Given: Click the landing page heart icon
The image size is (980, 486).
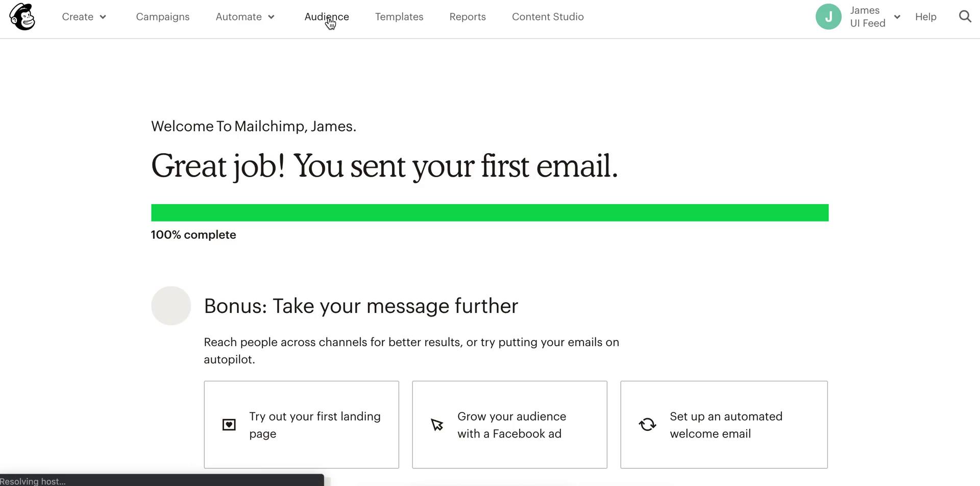Looking at the screenshot, I should click(229, 425).
